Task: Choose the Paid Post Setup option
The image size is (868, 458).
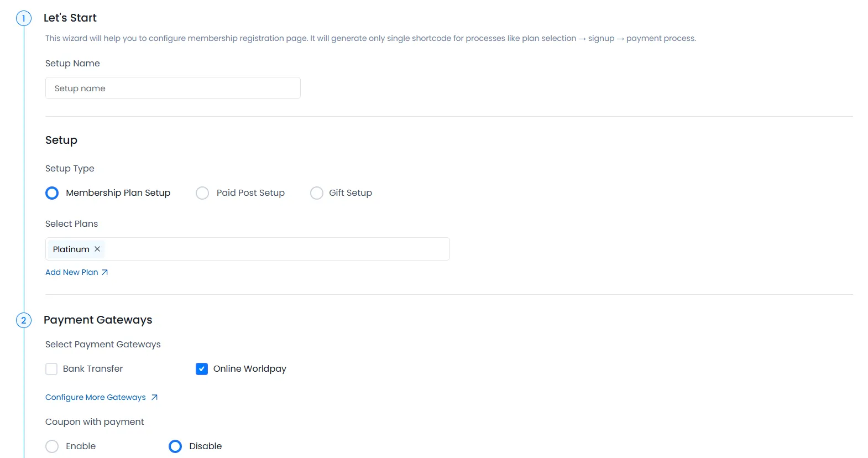Action: pos(202,193)
